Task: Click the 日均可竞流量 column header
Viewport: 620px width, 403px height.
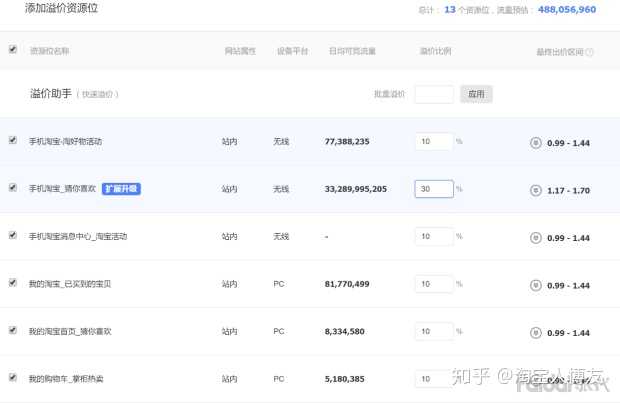Action: (x=352, y=51)
